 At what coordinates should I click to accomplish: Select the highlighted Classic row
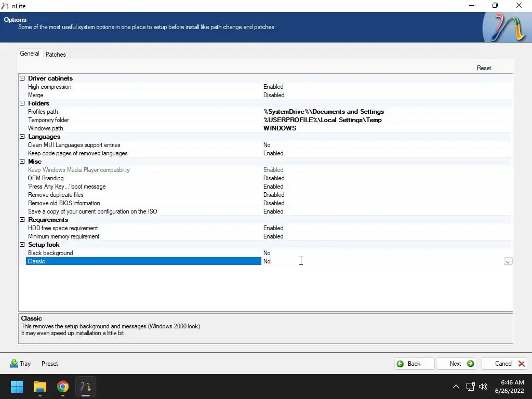pyautogui.click(x=143, y=261)
